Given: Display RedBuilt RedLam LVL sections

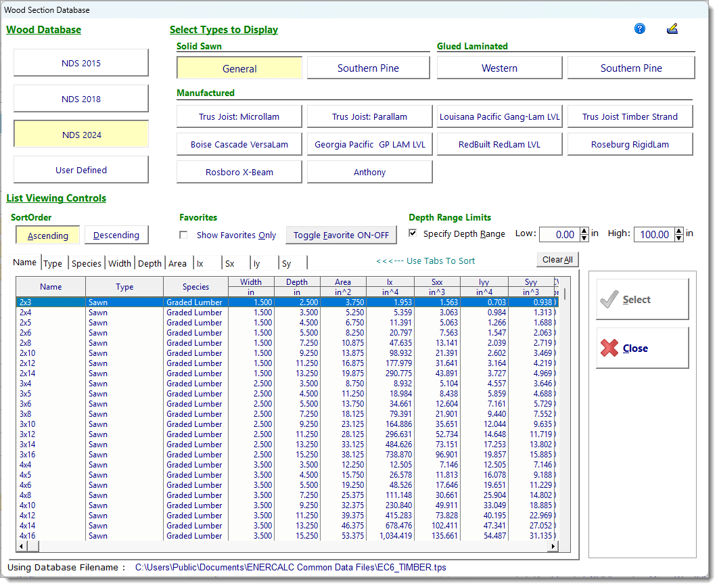Looking at the screenshot, I should pyautogui.click(x=499, y=145).
